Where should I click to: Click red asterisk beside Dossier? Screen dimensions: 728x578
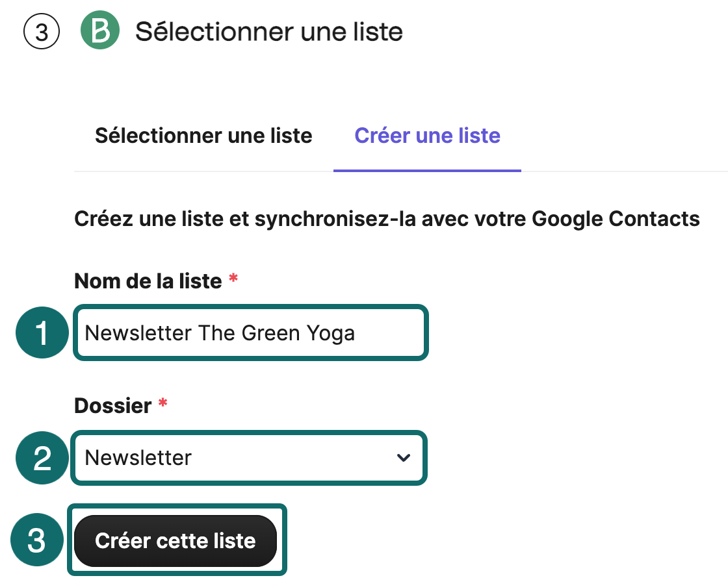pyautogui.click(x=162, y=402)
